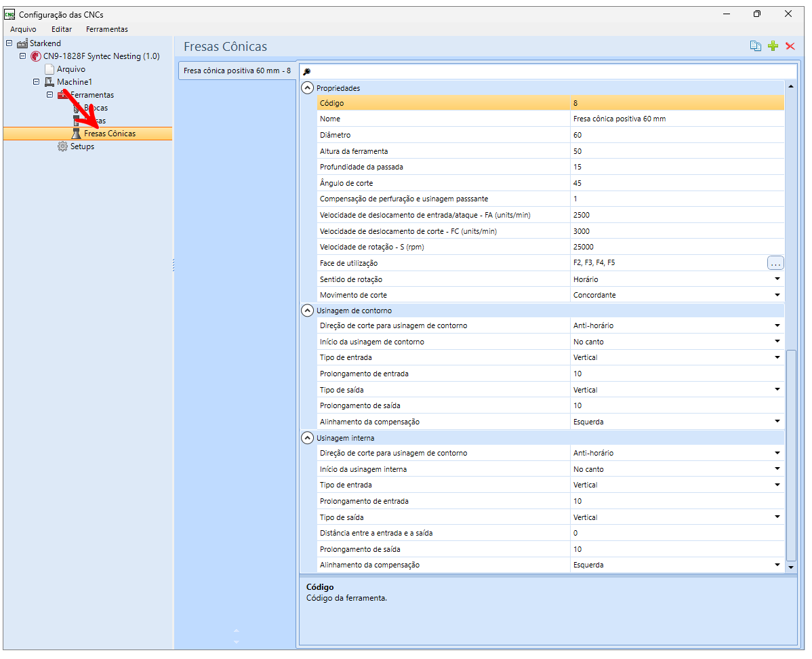
Task: Open contour Tipo de saída dropdown
Action: pos(777,390)
